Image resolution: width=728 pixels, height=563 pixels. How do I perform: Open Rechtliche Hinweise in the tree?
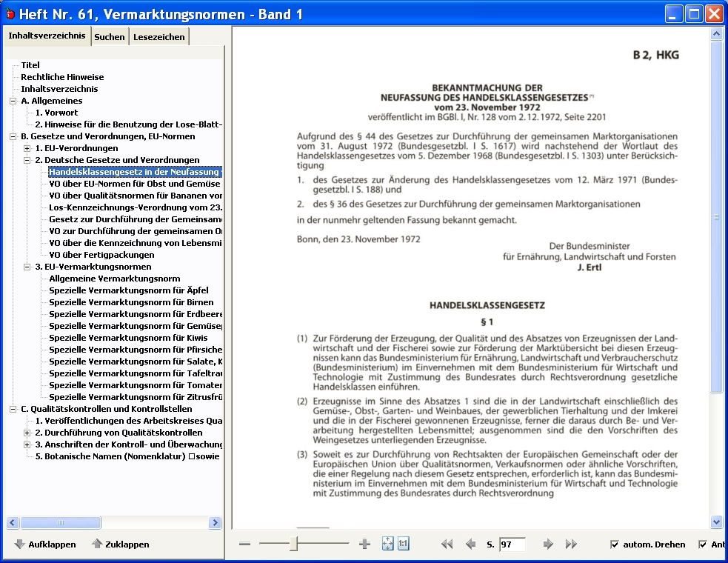coord(62,77)
